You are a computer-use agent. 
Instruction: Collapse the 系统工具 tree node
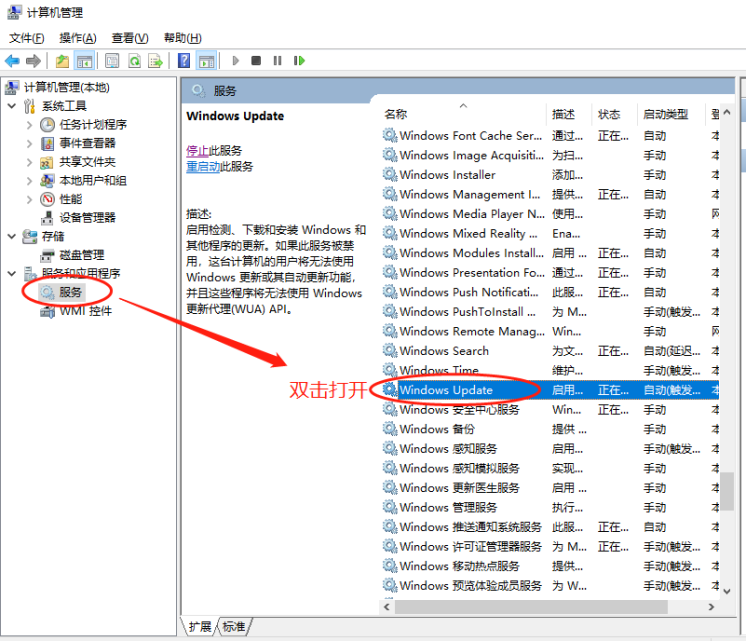point(12,106)
